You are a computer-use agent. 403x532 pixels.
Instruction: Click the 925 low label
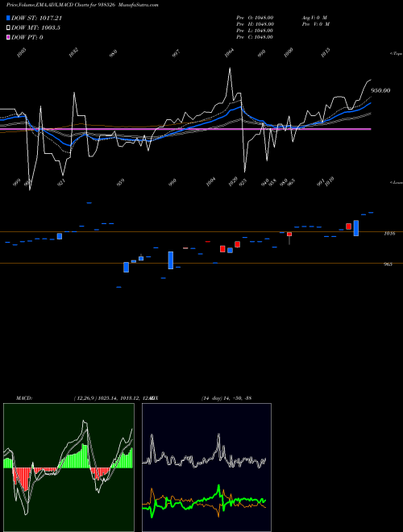243,181
